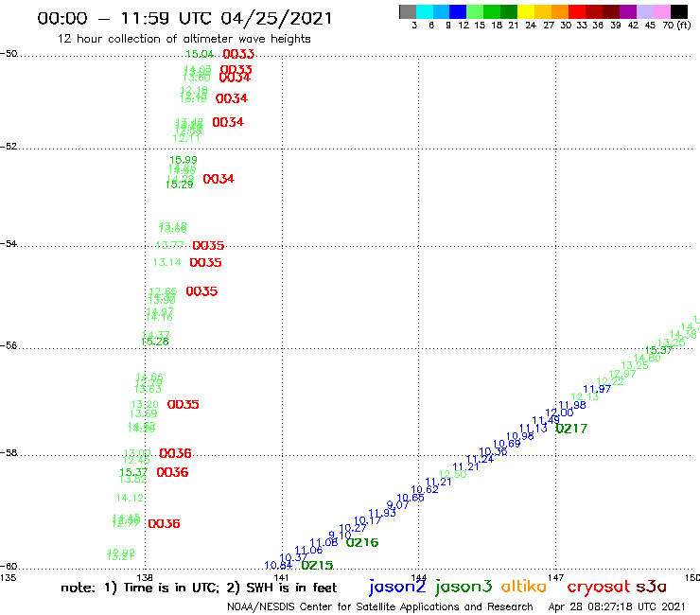Click the blue wave height '11.06'
Viewport: 700px width, 615px height.
pos(308,550)
